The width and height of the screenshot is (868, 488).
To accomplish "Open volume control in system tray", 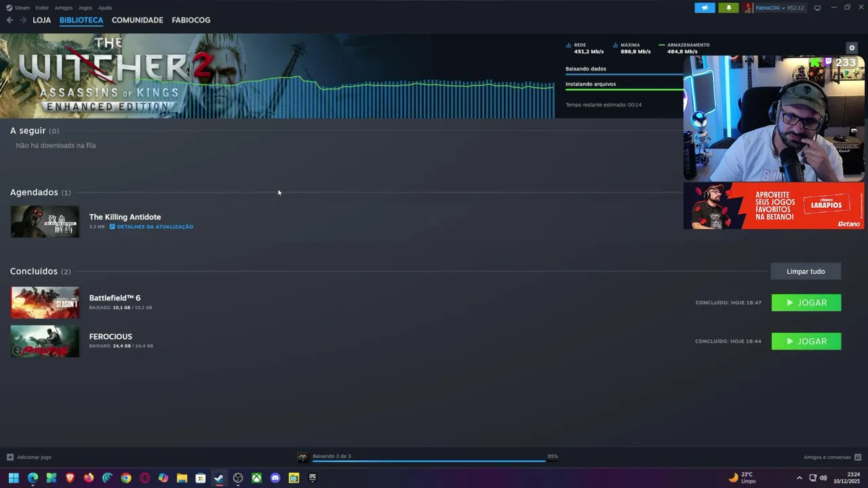I will [x=823, y=478].
